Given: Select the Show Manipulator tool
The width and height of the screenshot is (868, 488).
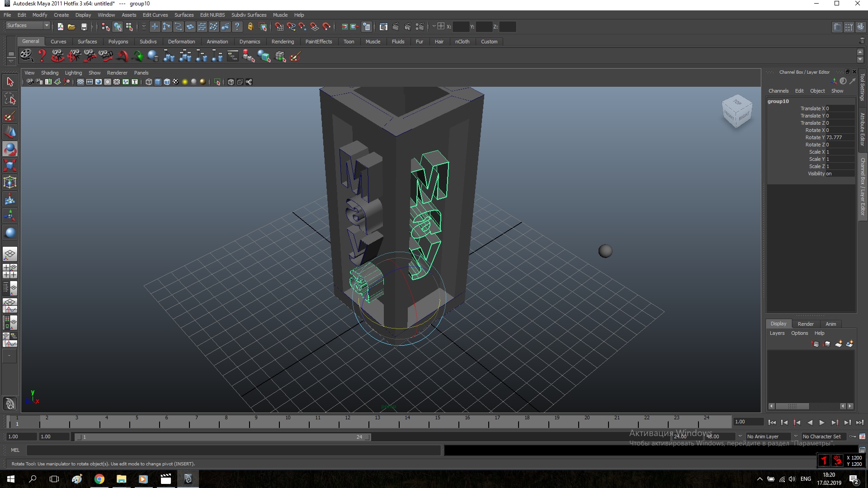Looking at the screenshot, I should [x=10, y=216].
